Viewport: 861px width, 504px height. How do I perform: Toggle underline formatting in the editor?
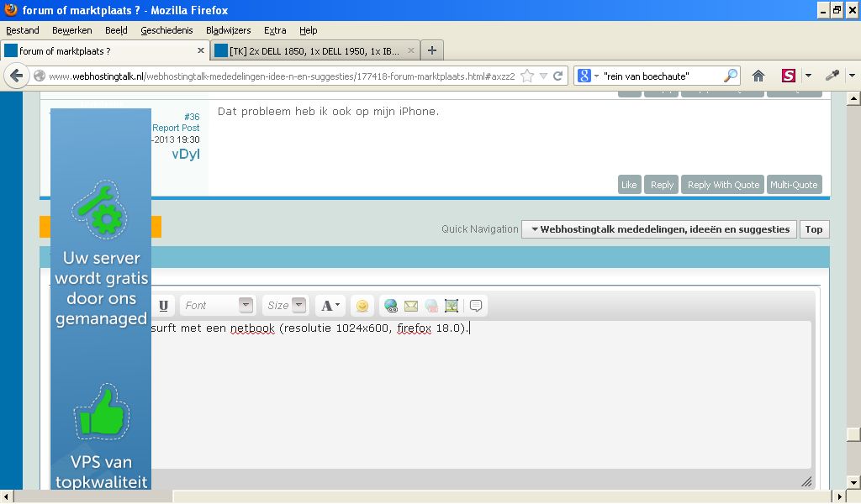(x=163, y=306)
